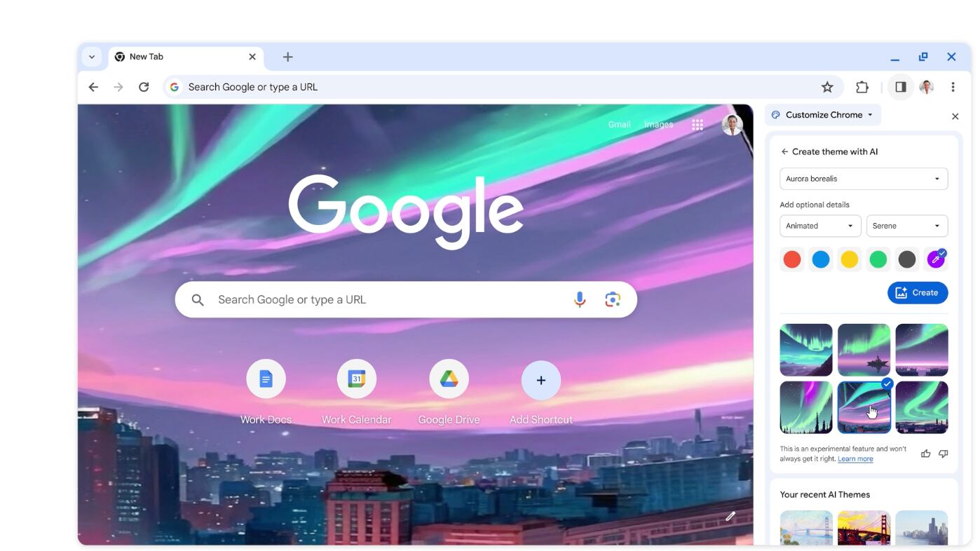Screen dimensions: 980x551
Task: Select the checked aurora city thumbnail
Action: (864, 407)
